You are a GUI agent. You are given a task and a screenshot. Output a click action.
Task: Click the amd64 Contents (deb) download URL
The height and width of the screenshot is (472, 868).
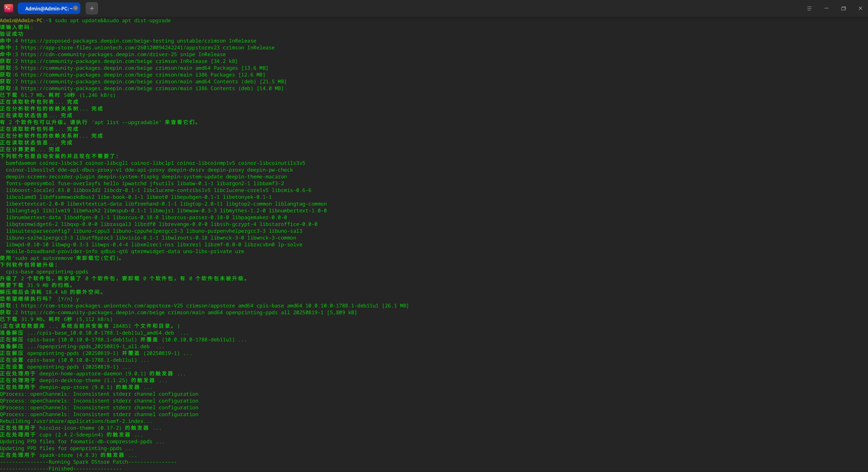pyautogui.click(x=87, y=81)
